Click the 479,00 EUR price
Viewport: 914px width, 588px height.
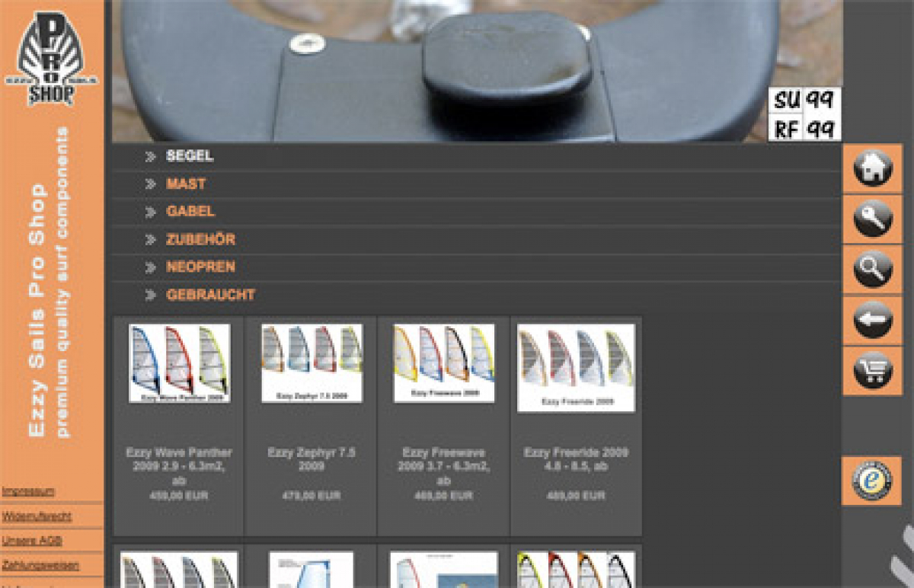(312, 496)
